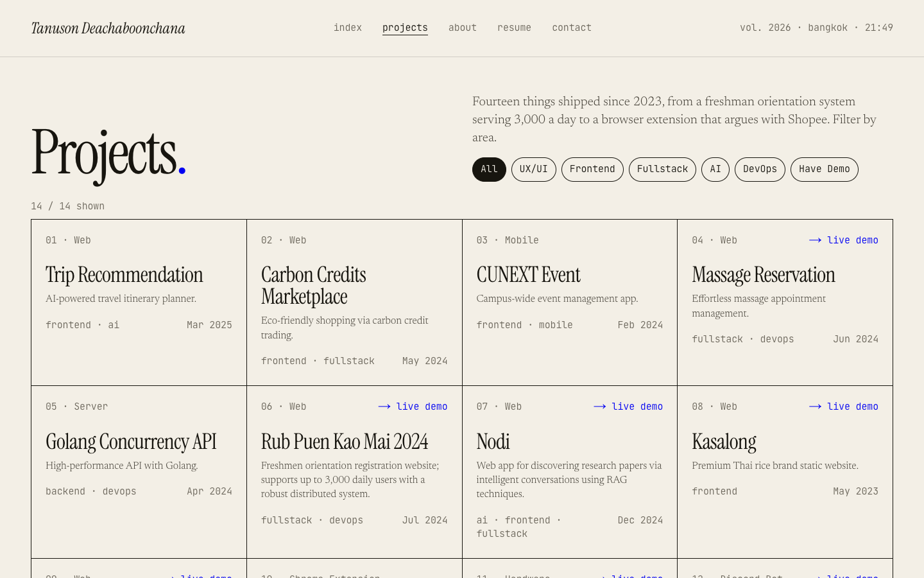
Task: Filter projects by AI
Action: pos(715,170)
